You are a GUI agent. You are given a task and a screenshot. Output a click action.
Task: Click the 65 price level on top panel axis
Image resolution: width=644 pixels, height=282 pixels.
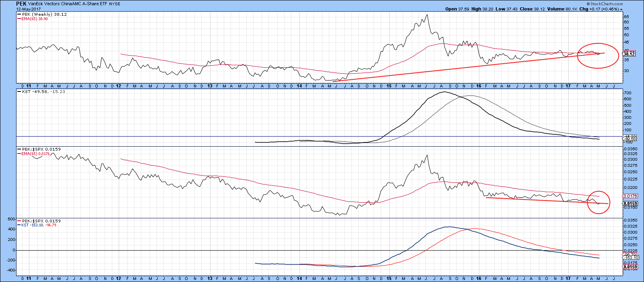(626, 17)
